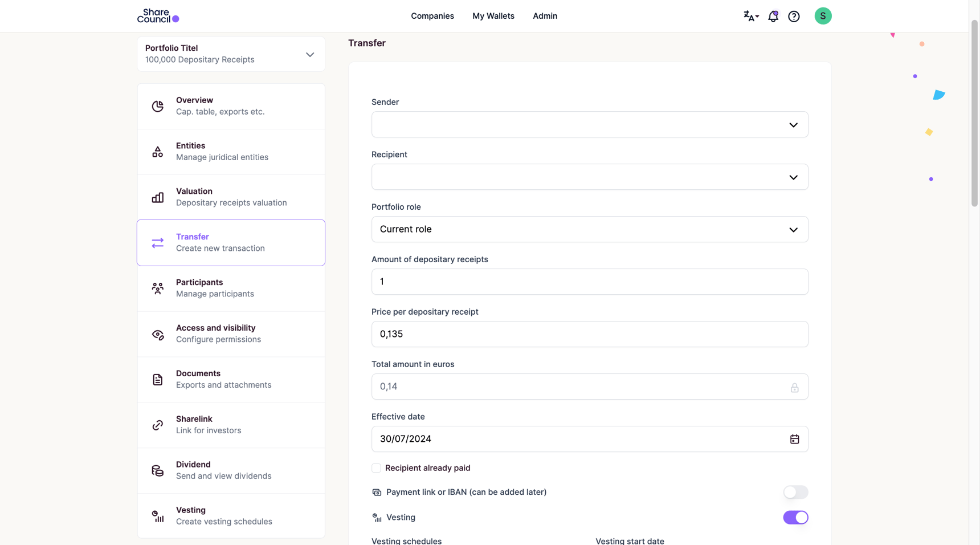This screenshot has width=980, height=545.
Task: Click the Transfer arrows icon
Action: click(158, 243)
